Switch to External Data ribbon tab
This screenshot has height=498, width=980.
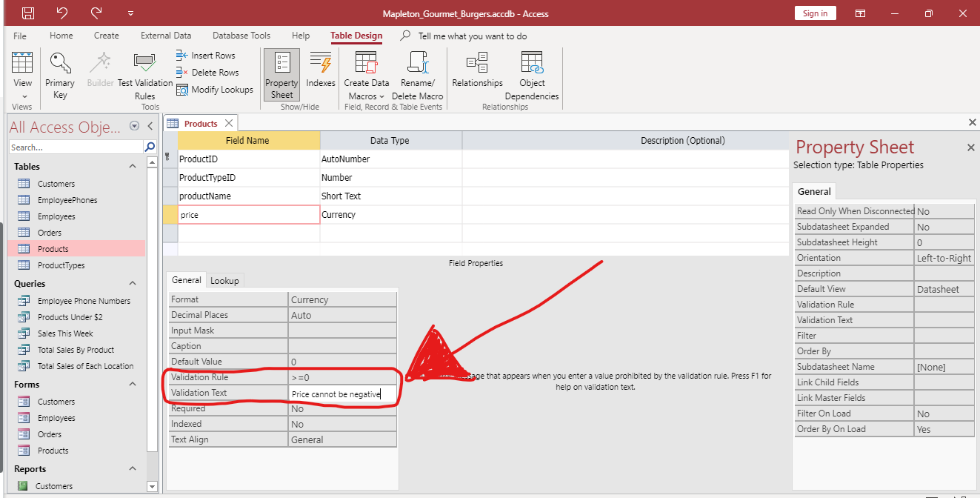[x=166, y=36]
